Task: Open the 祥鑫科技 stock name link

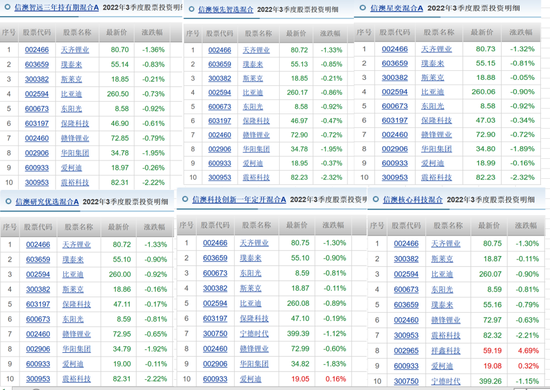Action: click(445, 350)
